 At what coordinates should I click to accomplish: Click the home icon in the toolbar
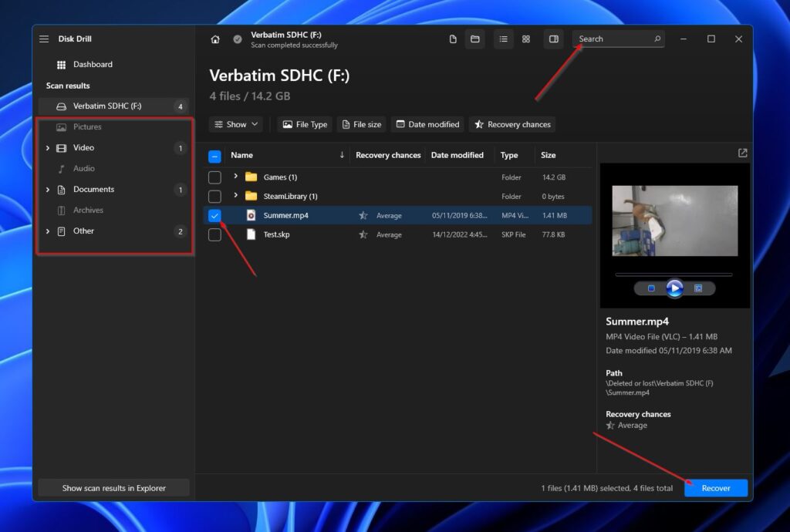pos(214,39)
